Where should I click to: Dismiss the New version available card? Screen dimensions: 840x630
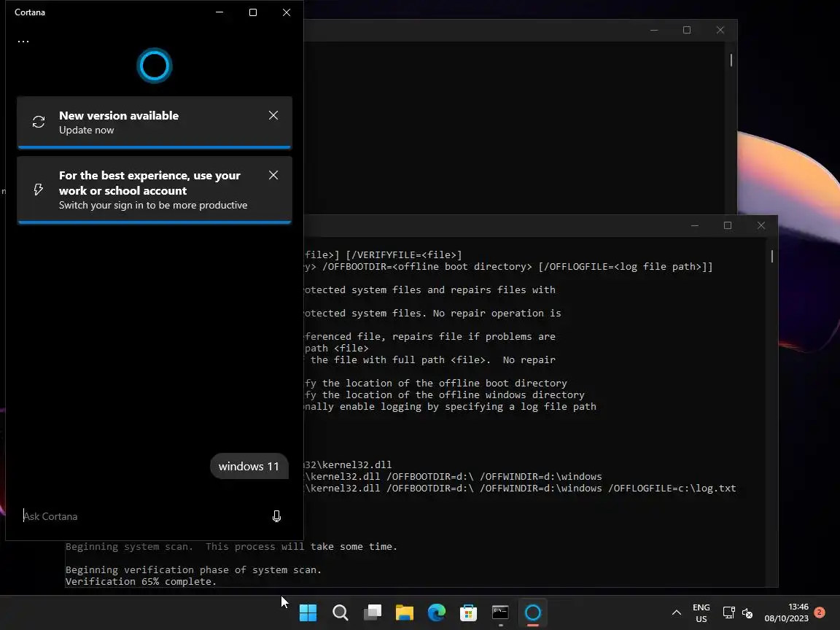pos(273,115)
